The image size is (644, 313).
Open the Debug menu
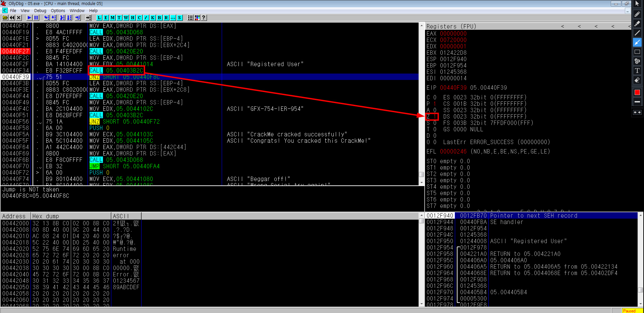tap(40, 11)
